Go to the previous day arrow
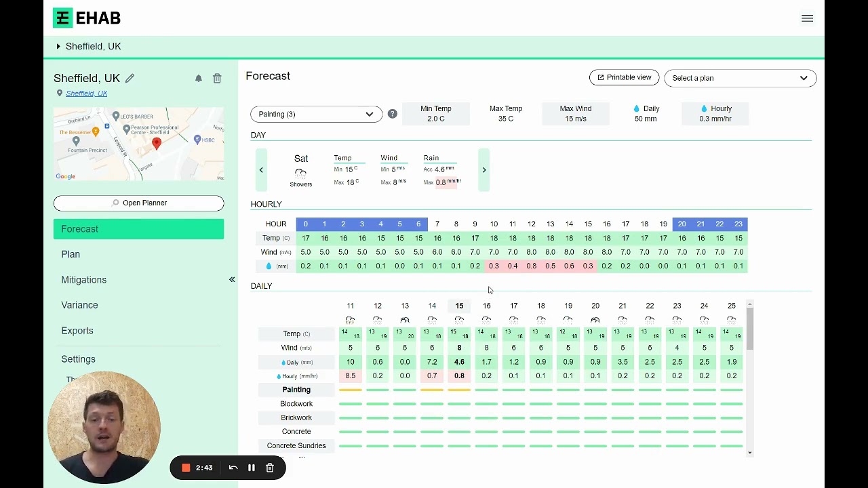Screen dimensions: 868x488 (261, 170)
